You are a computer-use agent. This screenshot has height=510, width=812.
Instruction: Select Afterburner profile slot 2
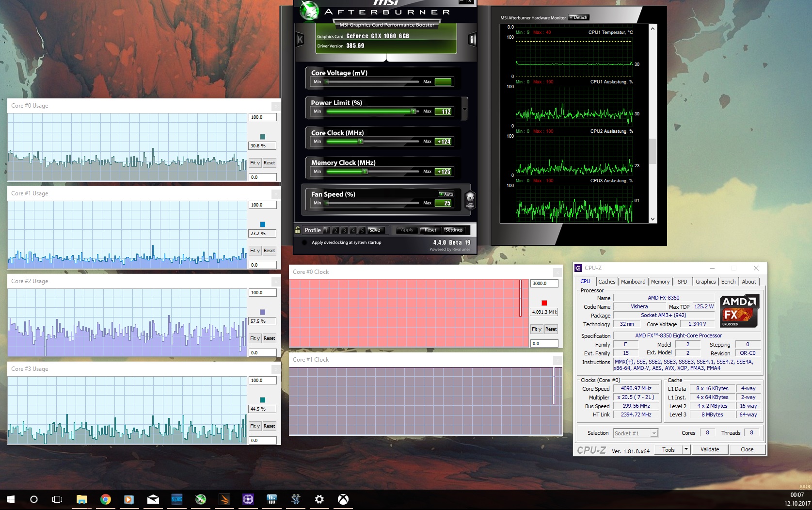(335, 230)
